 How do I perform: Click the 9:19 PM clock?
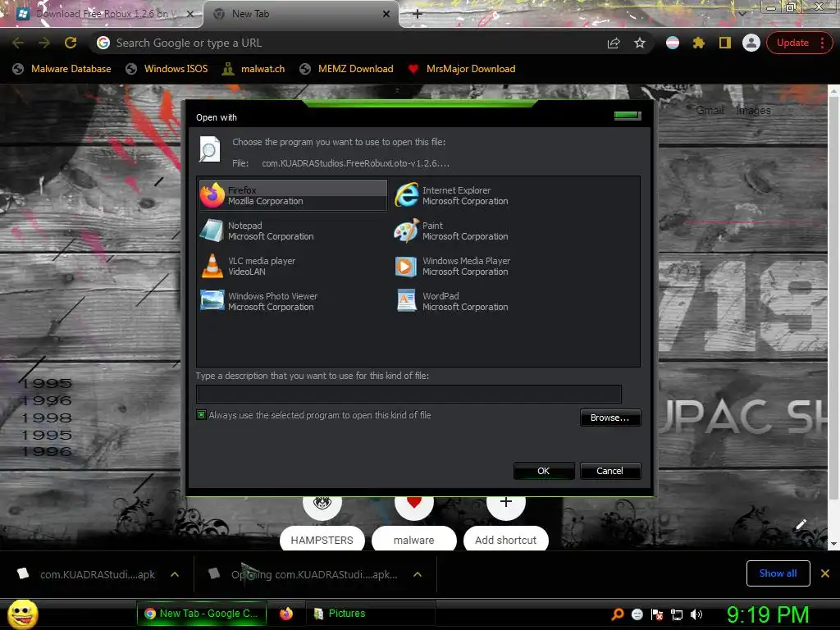point(768,614)
